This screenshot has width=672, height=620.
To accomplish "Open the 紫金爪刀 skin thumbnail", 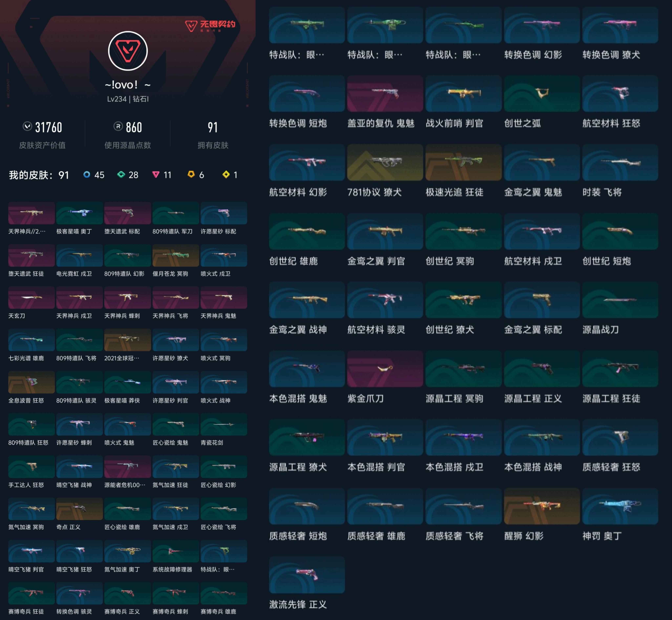I will (385, 368).
